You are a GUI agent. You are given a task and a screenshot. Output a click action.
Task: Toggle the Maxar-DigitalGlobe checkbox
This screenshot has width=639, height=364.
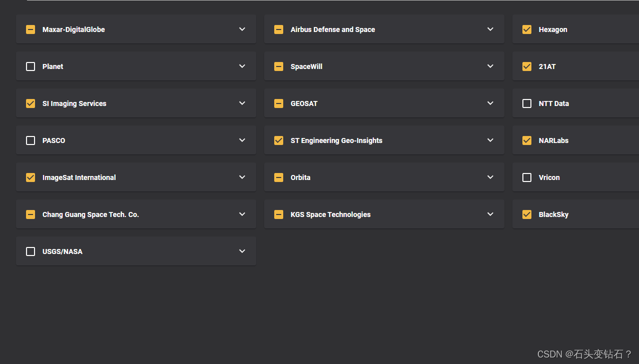pyautogui.click(x=31, y=29)
